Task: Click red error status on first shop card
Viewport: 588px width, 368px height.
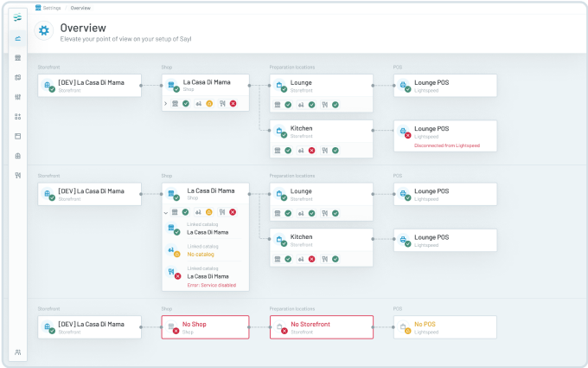Action: pos(233,104)
